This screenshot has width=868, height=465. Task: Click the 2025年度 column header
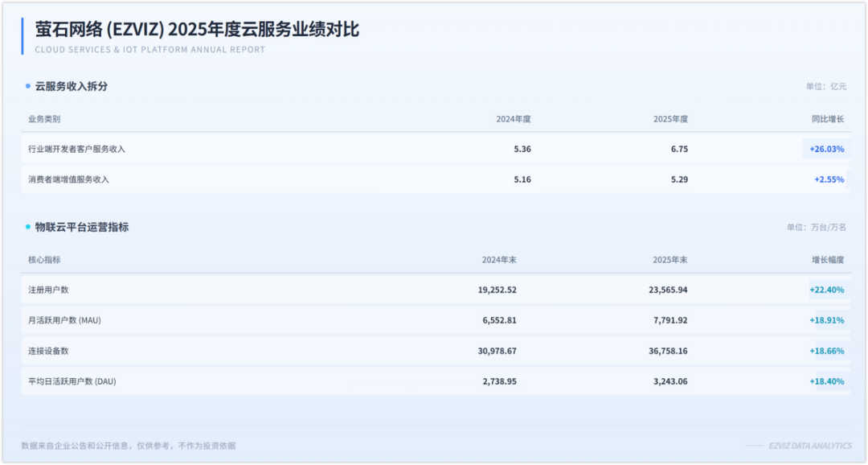click(670, 119)
